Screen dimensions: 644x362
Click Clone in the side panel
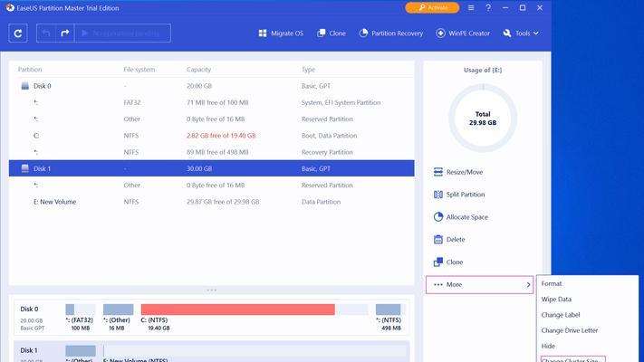tap(448, 262)
